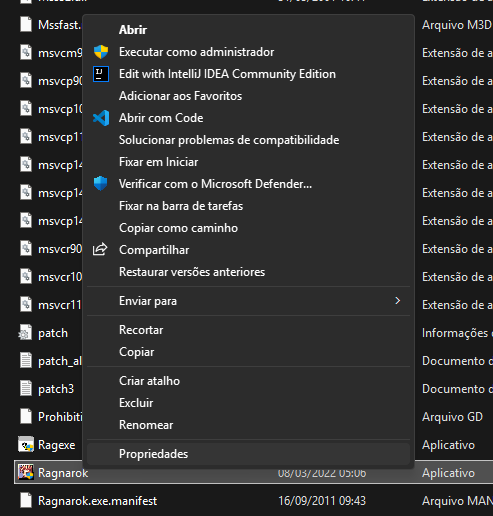Click the administrator shield icon
The image size is (493, 516).
point(101,52)
